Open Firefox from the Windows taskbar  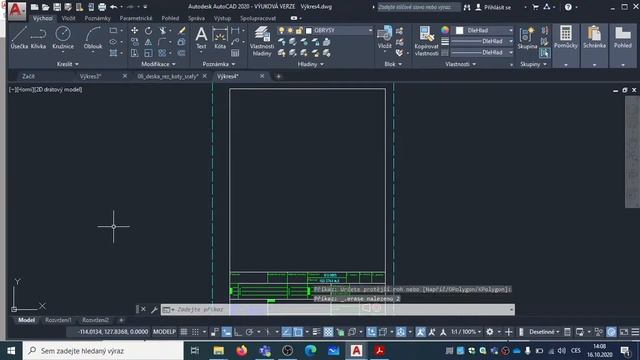click(x=242, y=351)
